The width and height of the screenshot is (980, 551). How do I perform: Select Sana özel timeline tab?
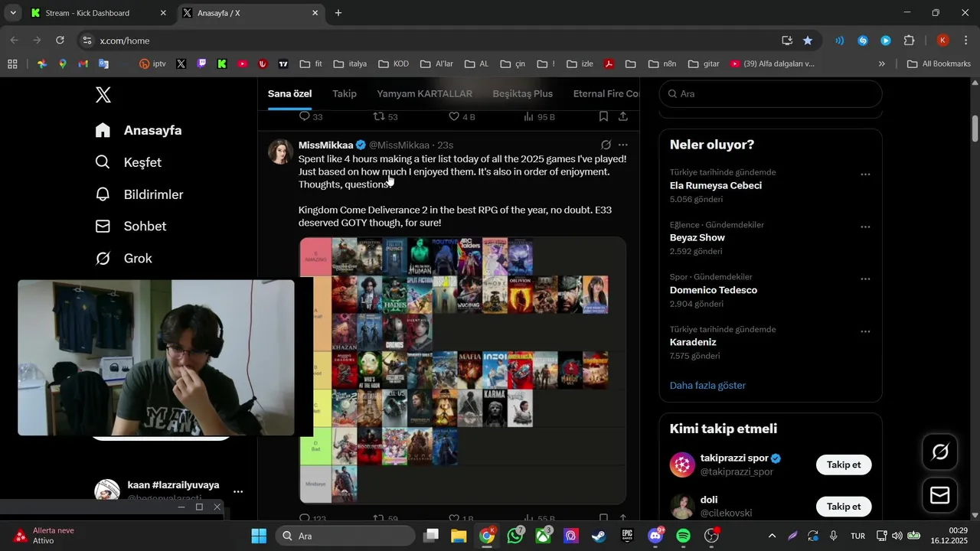(x=289, y=93)
